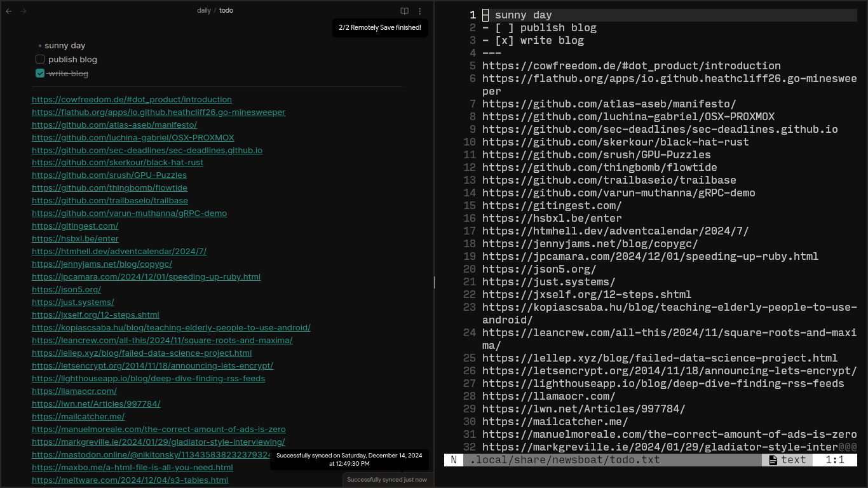Open the jxself.org 12-steps link
This screenshot has height=488, width=868.
click(x=95, y=315)
